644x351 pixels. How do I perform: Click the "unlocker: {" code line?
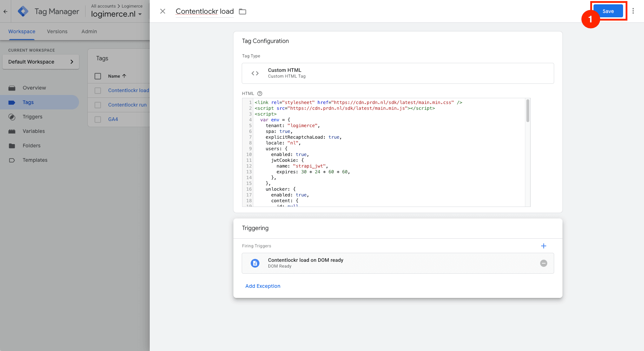point(281,189)
